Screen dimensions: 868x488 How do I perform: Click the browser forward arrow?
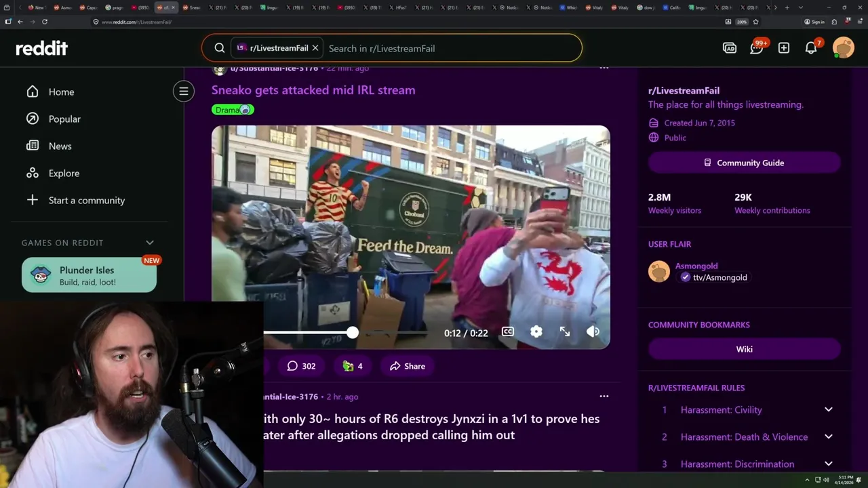point(32,22)
